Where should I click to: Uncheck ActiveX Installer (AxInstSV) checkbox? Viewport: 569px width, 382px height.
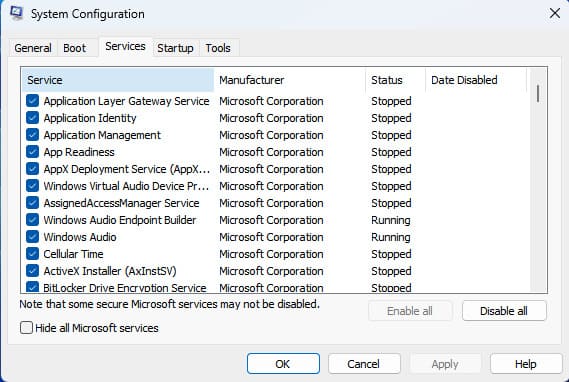[x=32, y=271]
